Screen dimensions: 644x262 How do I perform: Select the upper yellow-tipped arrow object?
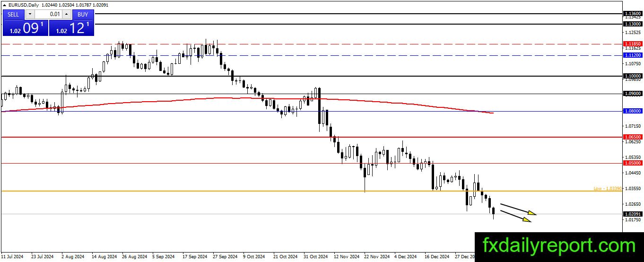pos(518,210)
